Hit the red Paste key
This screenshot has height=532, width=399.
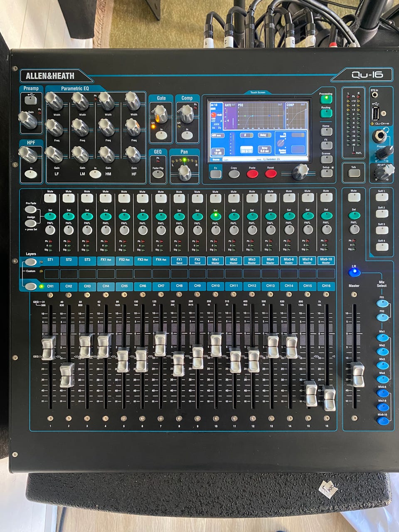click(252, 174)
